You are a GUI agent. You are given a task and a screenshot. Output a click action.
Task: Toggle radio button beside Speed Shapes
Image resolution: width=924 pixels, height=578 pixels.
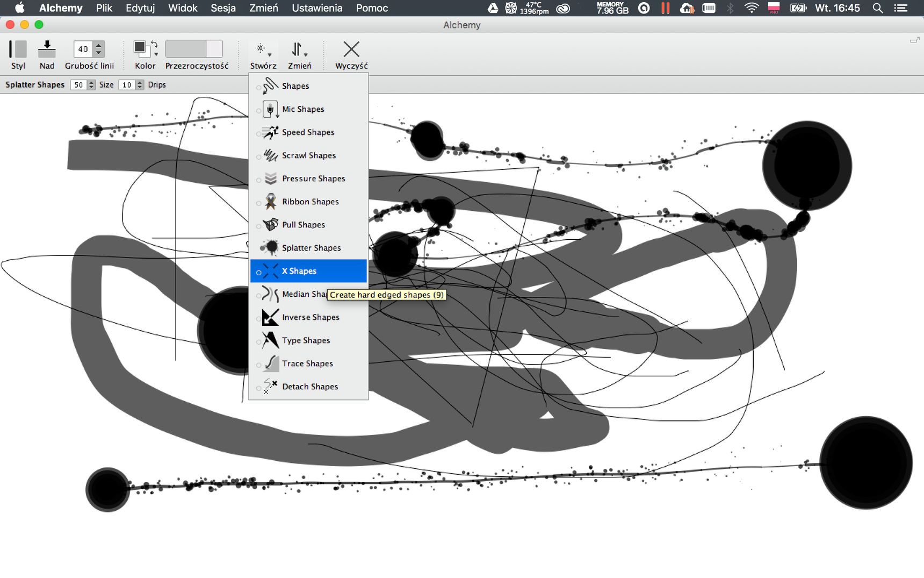(x=259, y=133)
